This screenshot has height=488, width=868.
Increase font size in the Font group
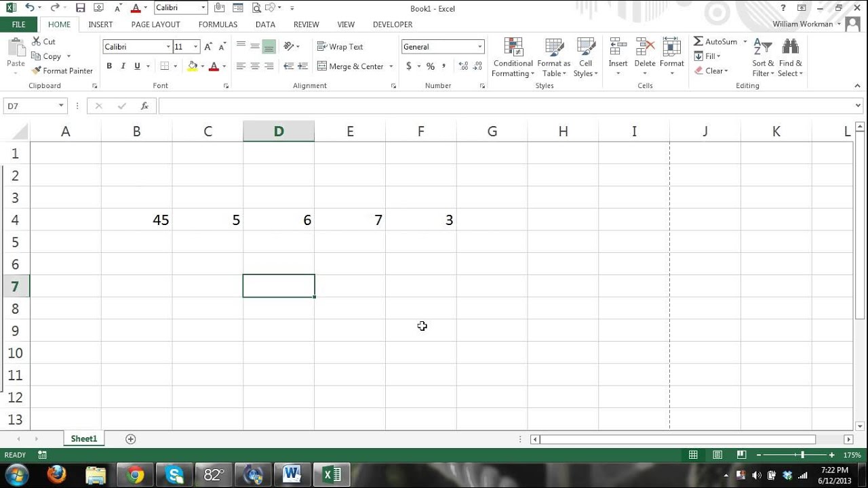[208, 47]
